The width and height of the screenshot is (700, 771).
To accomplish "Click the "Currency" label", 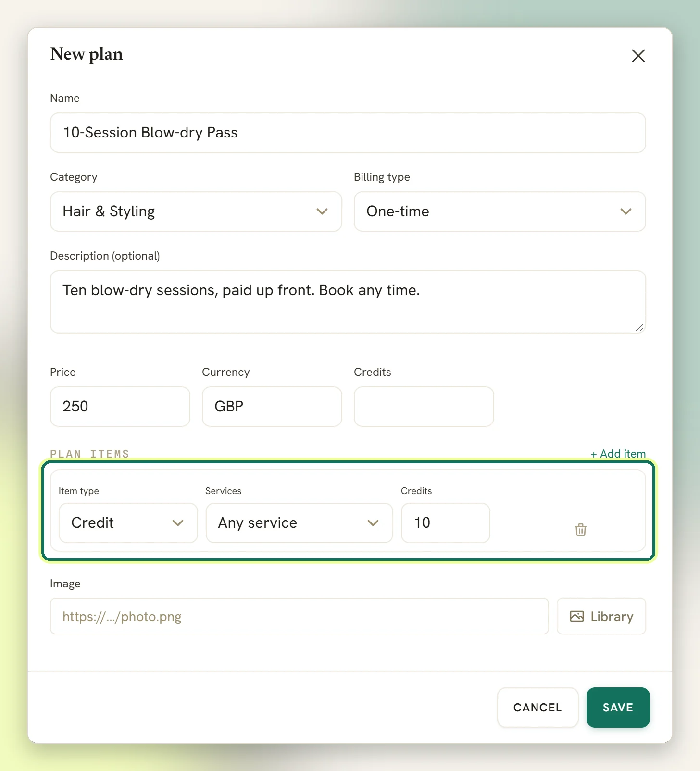I will click(x=225, y=372).
